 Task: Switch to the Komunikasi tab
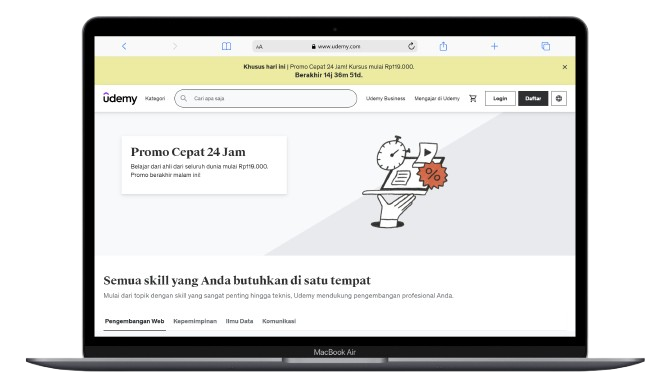(279, 321)
